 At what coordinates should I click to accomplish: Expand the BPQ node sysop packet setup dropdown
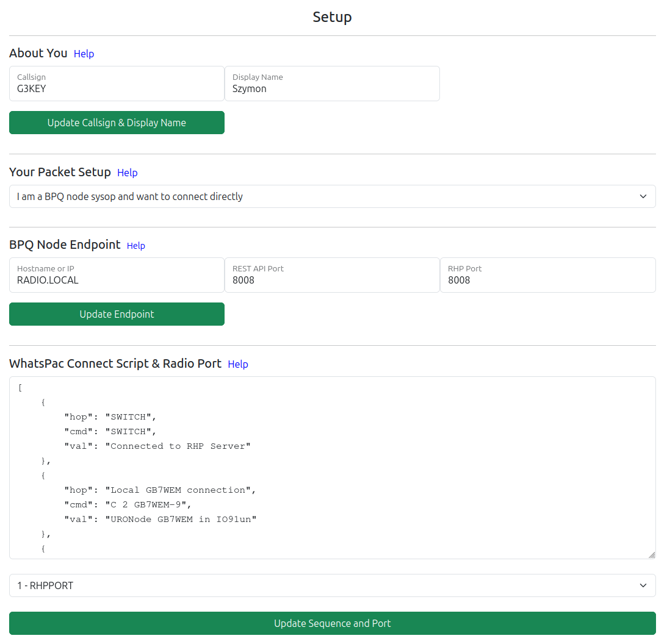coord(332,196)
